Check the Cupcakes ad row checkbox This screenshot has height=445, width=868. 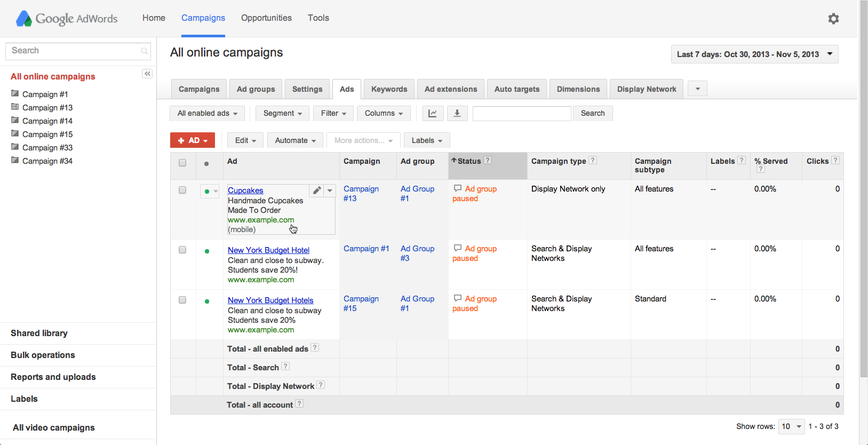[x=182, y=190]
